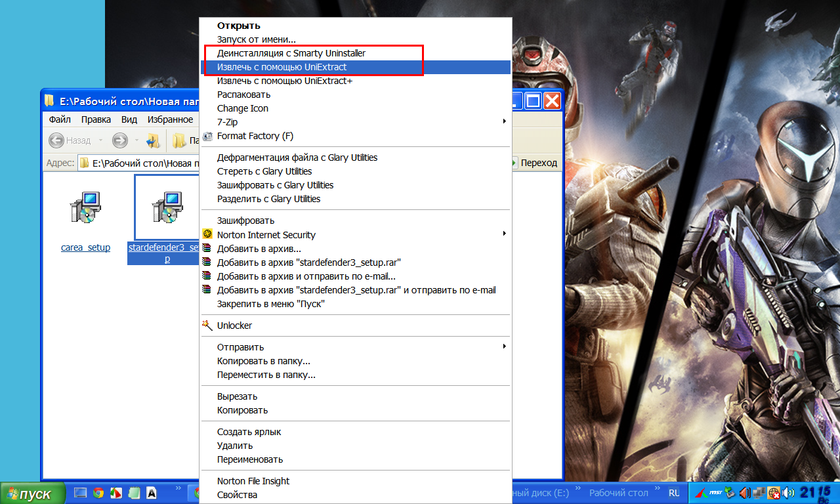Click the notepad icon in quick launch

[x=133, y=493]
